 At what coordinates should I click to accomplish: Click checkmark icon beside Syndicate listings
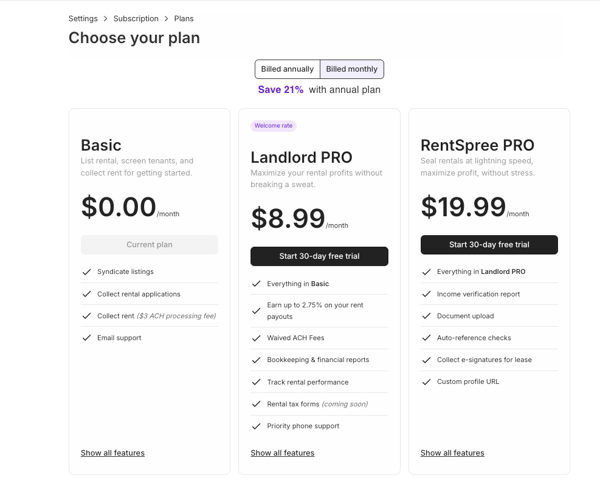[87, 272]
